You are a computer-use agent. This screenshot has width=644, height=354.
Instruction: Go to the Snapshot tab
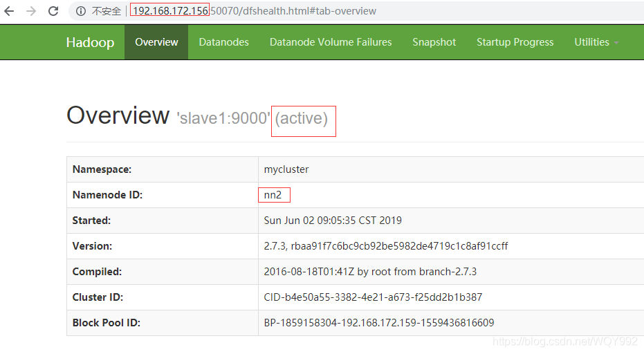point(434,42)
